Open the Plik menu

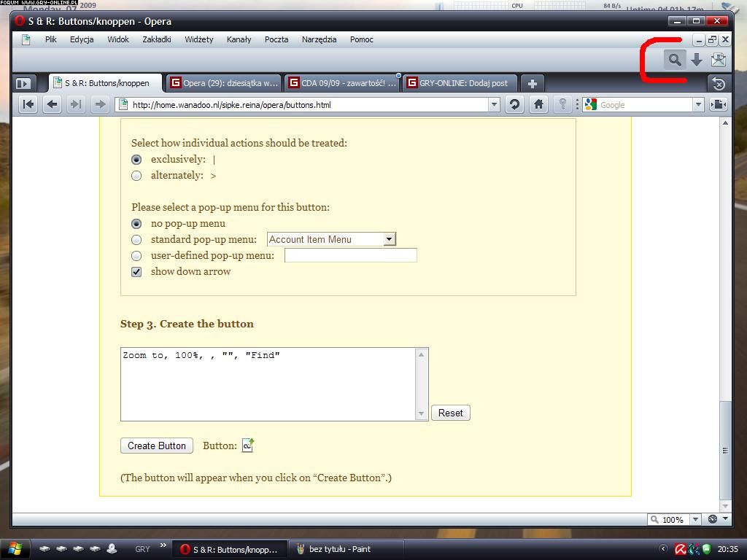click(51, 39)
